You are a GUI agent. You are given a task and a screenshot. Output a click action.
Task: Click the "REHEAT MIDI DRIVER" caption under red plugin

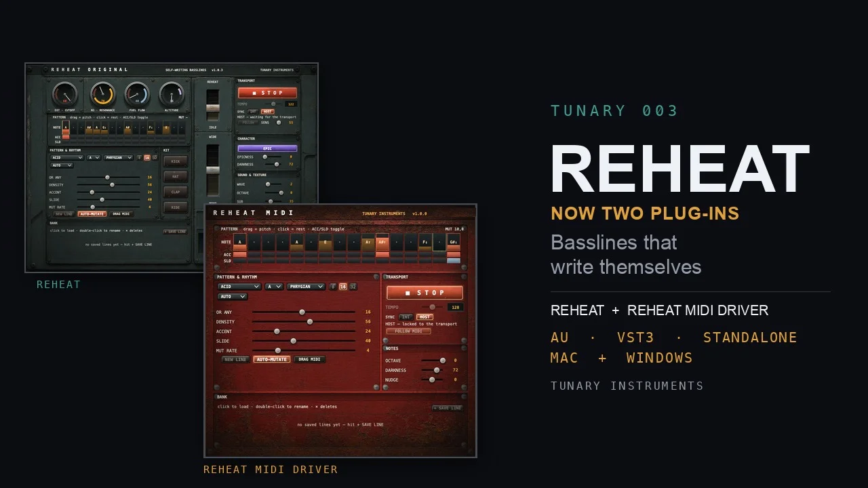tap(271, 469)
